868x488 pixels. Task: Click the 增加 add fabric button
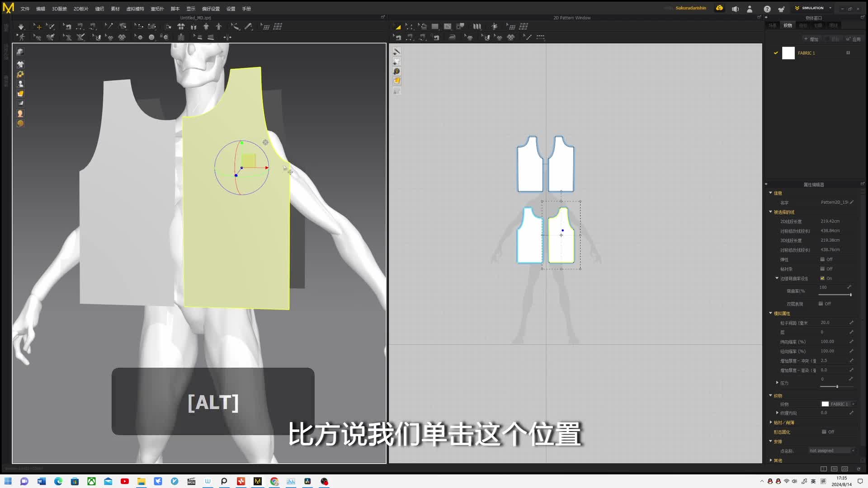(x=811, y=39)
